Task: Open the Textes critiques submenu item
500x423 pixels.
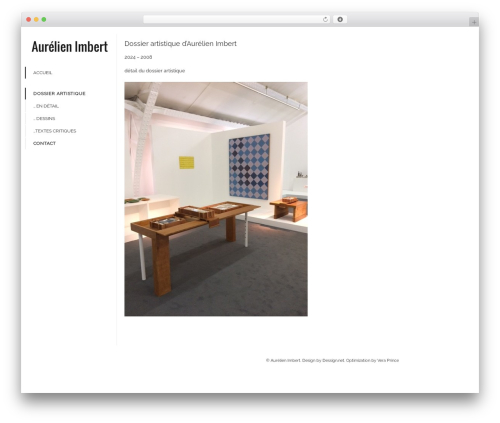Action: (55, 131)
